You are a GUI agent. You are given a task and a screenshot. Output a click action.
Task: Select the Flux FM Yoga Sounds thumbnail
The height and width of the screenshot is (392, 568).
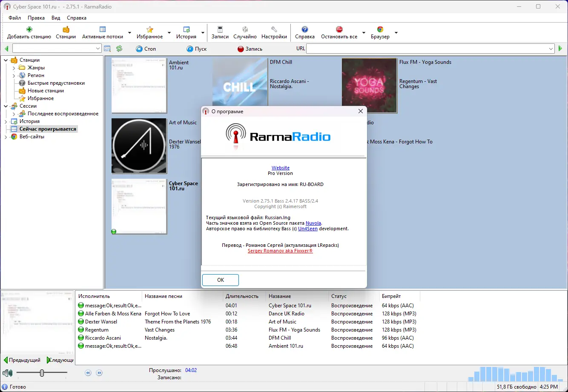click(x=369, y=85)
